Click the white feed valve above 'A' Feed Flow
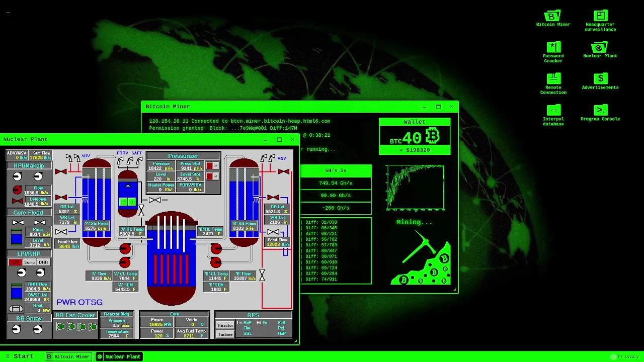Image resolution: width=644 pixels, height=362 pixels. coord(61,232)
